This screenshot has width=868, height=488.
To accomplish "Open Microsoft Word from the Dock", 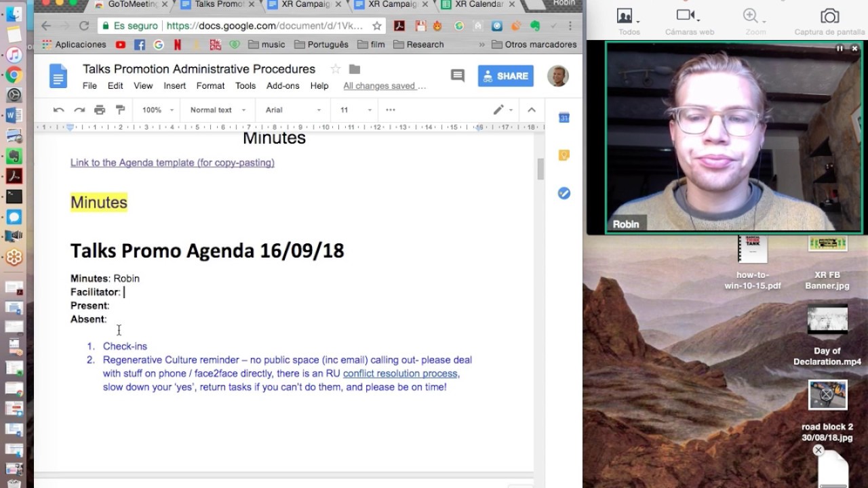I will (x=14, y=115).
